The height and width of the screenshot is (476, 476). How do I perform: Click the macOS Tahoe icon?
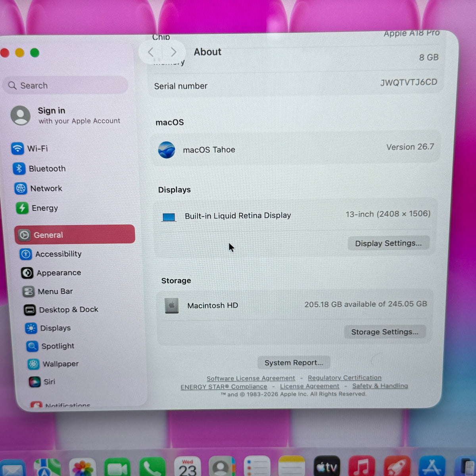(x=167, y=150)
